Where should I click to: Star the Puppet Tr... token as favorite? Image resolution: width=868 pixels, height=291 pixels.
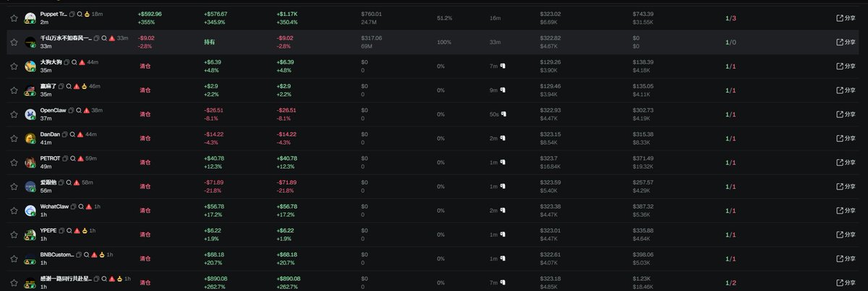tap(14, 18)
